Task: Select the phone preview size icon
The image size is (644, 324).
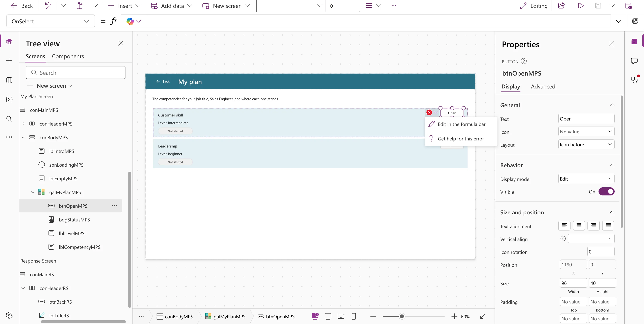Action: (354, 316)
